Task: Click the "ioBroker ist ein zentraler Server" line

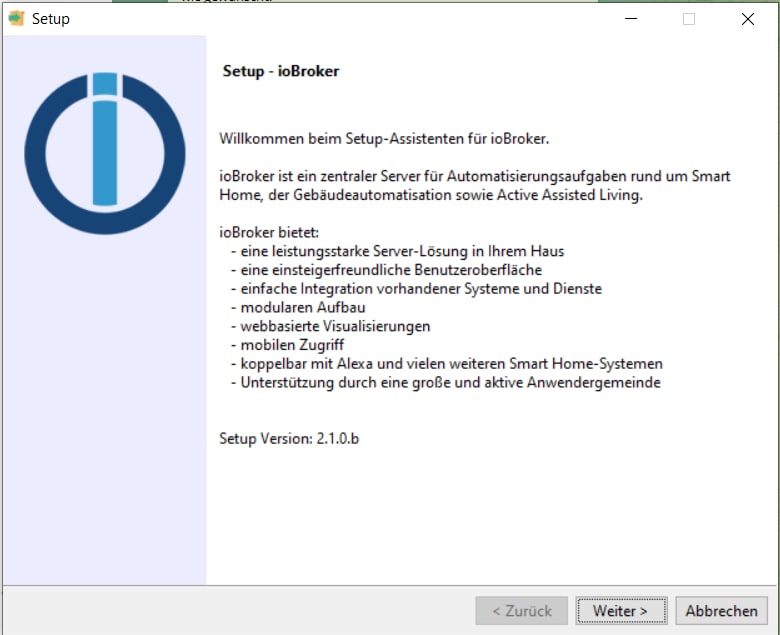Action: click(x=475, y=176)
